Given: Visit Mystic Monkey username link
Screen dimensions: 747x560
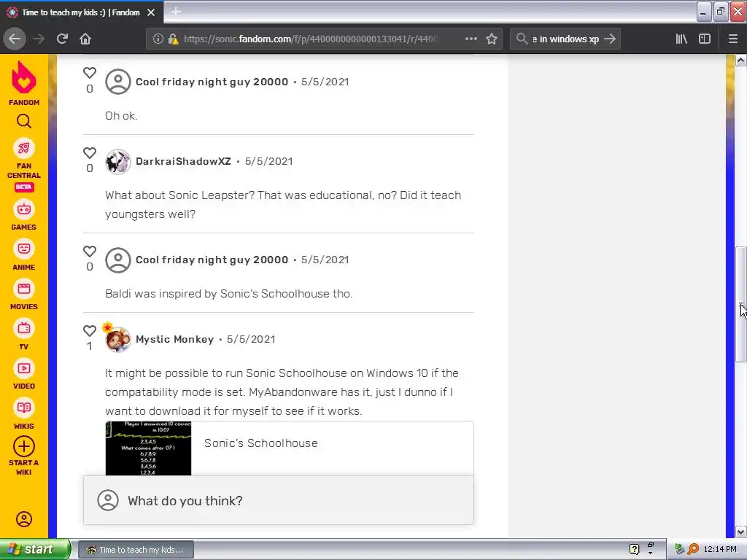Looking at the screenshot, I should tap(174, 340).
